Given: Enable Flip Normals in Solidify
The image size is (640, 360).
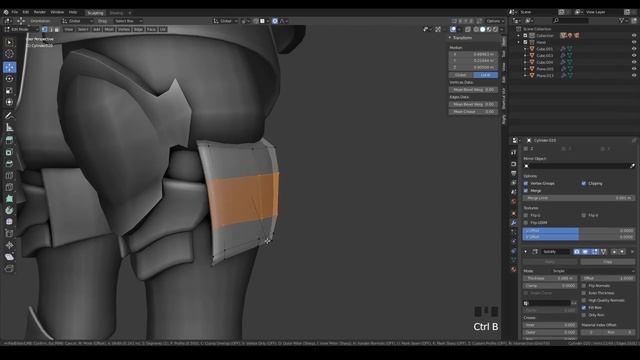Looking at the screenshot, I should tap(584, 286).
